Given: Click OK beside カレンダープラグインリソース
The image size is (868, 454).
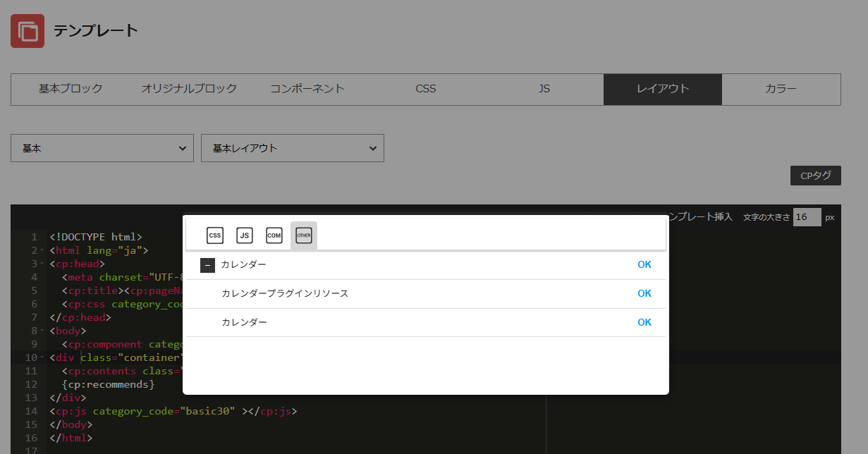Looking at the screenshot, I should pyautogui.click(x=644, y=293).
